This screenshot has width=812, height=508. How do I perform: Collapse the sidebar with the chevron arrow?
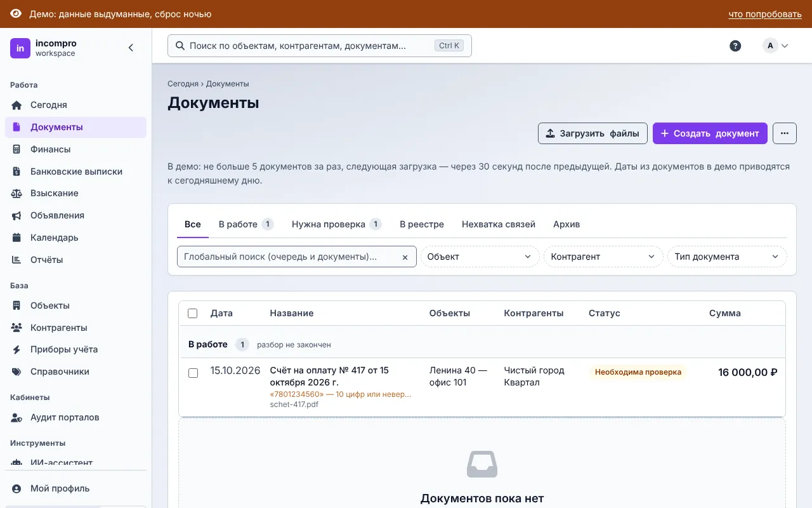[131, 48]
